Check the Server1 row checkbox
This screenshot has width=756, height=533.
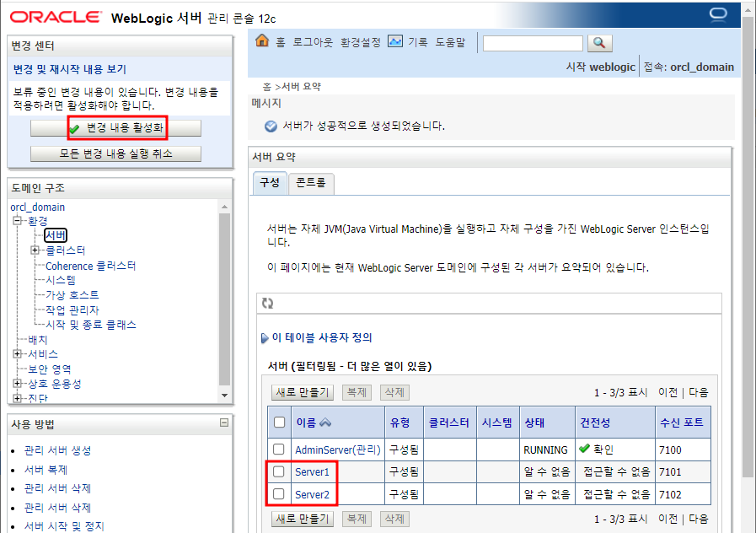[279, 471]
